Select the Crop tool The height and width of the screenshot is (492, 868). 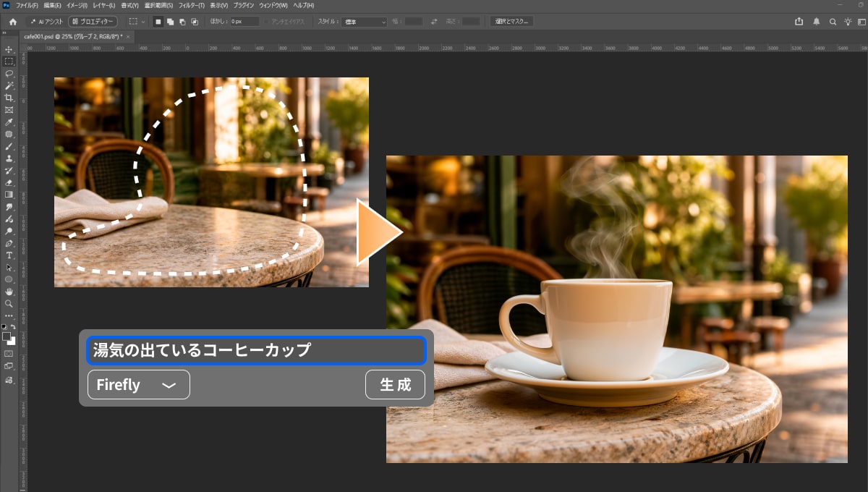tap(9, 98)
